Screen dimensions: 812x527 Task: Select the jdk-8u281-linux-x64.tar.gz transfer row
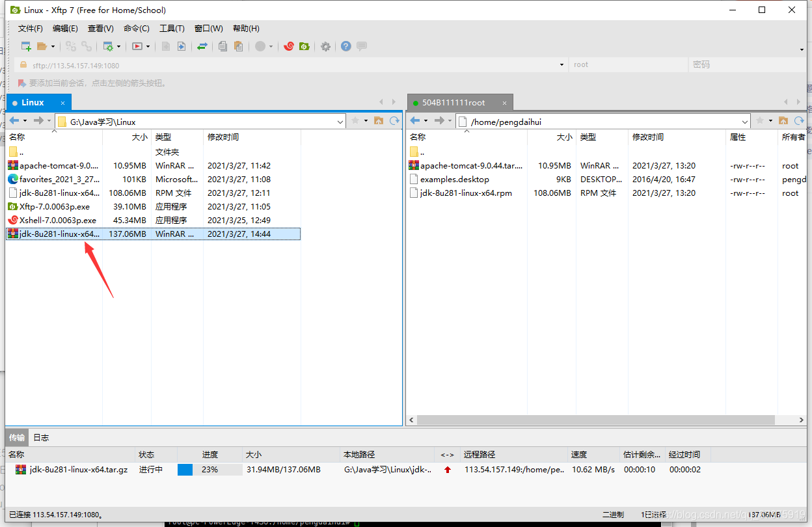pyautogui.click(x=358, y=469)
